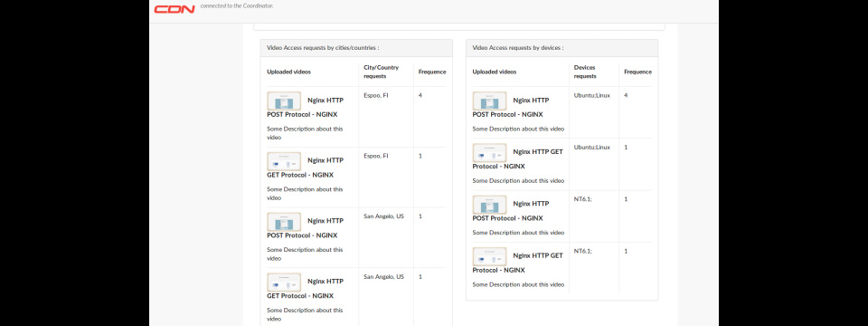Click frequency value 1 in the San Angelo GET row
Viewport: 868px width, 326px height.
pyautogui.click(x=420, y=277)
